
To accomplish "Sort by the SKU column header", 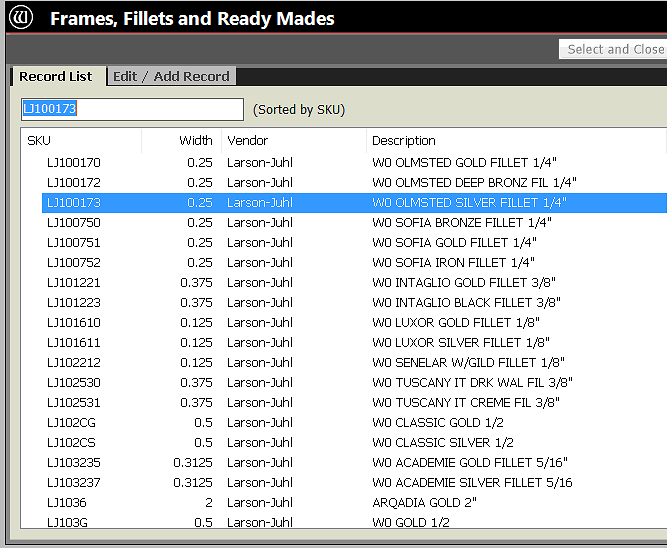I will click(x=80, y=141).
